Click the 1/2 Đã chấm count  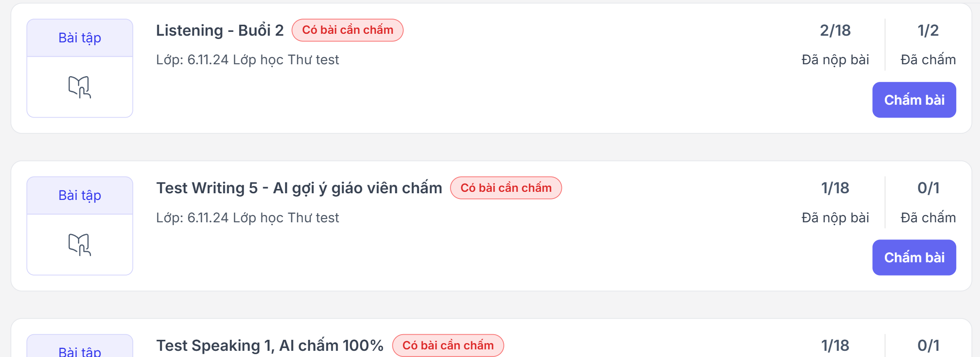click(928, 30)
